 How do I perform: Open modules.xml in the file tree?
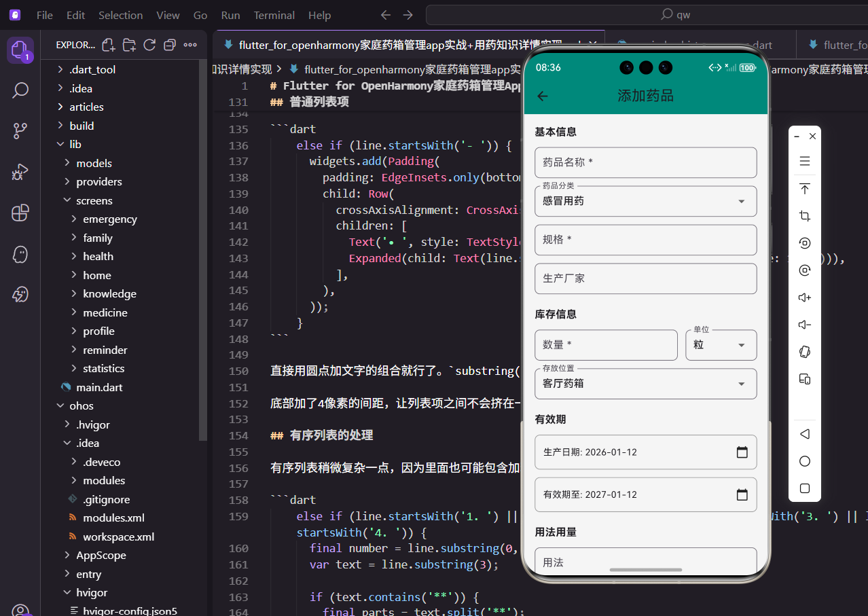[x=113, y=518]
